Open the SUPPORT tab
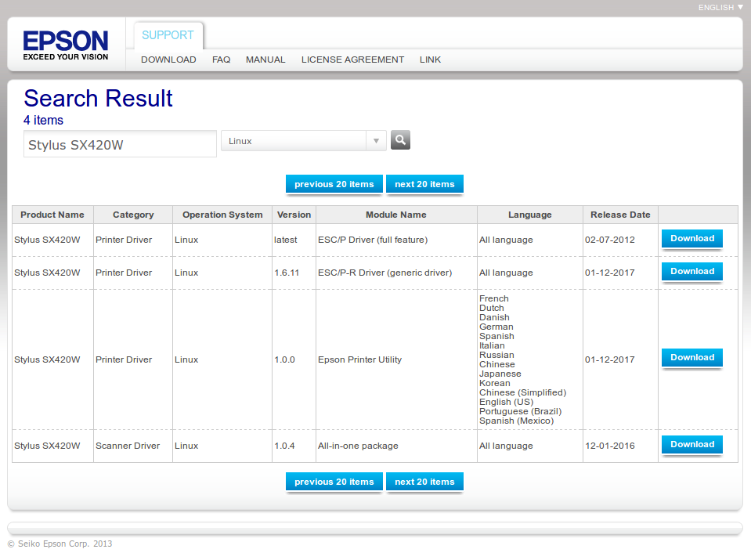Viewport: 751px width, 560px height. (x=168, y=35)
